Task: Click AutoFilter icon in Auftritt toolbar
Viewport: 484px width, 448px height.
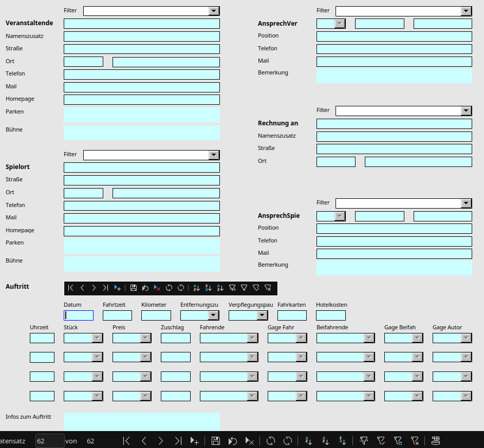Action: pos(232,288)
